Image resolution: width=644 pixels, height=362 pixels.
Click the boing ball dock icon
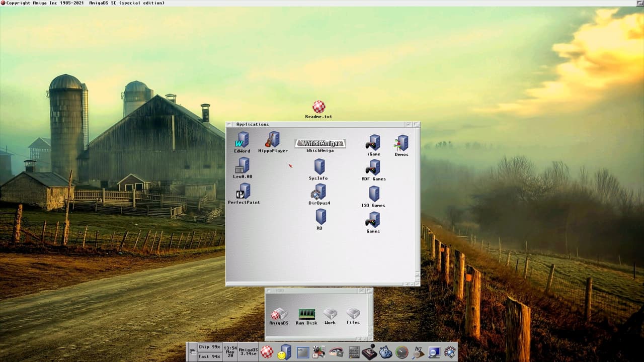(267, 352)
